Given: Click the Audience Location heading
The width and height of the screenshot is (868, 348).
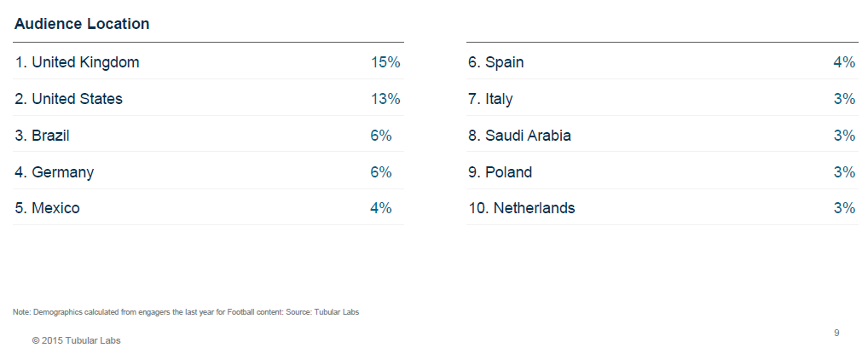Looking at the screenshot, I should (82, 24).
